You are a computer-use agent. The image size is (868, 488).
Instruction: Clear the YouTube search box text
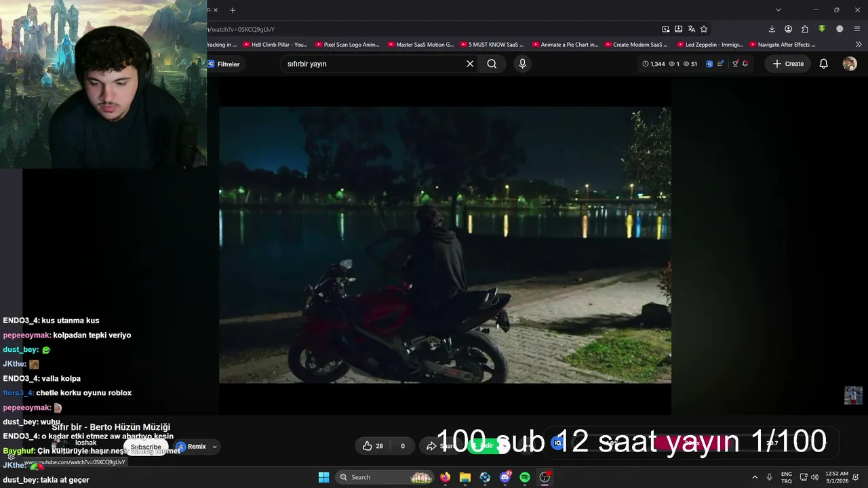pyautogui.click(x=470, y=64)
